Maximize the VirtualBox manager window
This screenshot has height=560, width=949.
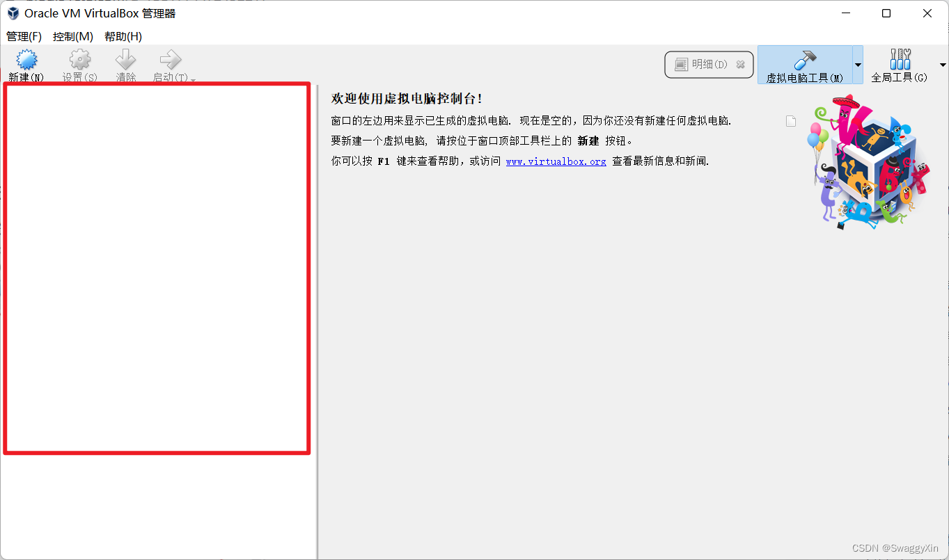(x=886, y=13)
